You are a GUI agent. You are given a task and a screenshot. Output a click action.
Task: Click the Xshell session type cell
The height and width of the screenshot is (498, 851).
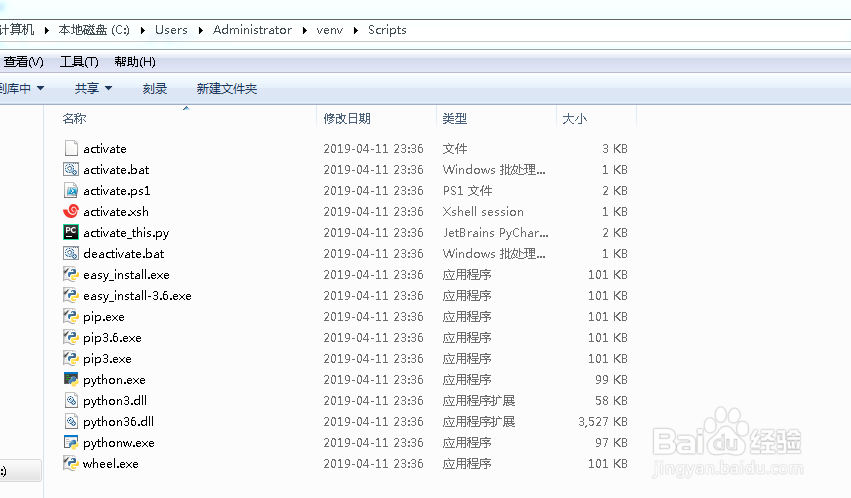[483, 212]
